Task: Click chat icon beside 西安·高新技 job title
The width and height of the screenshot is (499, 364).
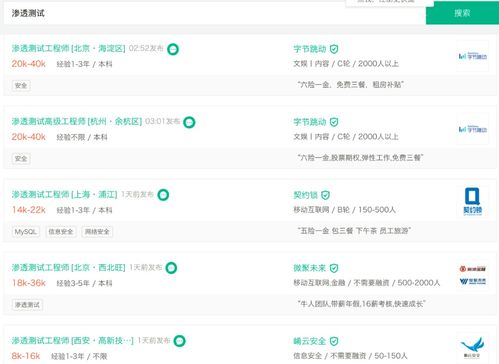Action: click(180, 341)
